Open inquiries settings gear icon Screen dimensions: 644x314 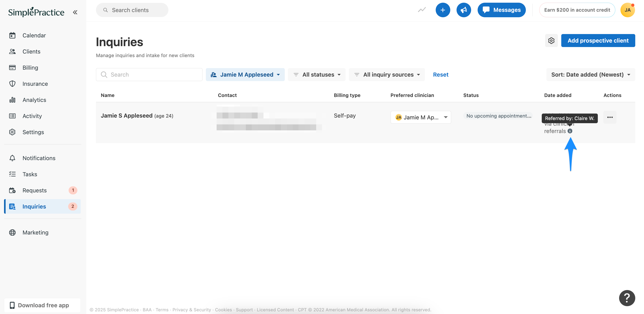(551, 41)
